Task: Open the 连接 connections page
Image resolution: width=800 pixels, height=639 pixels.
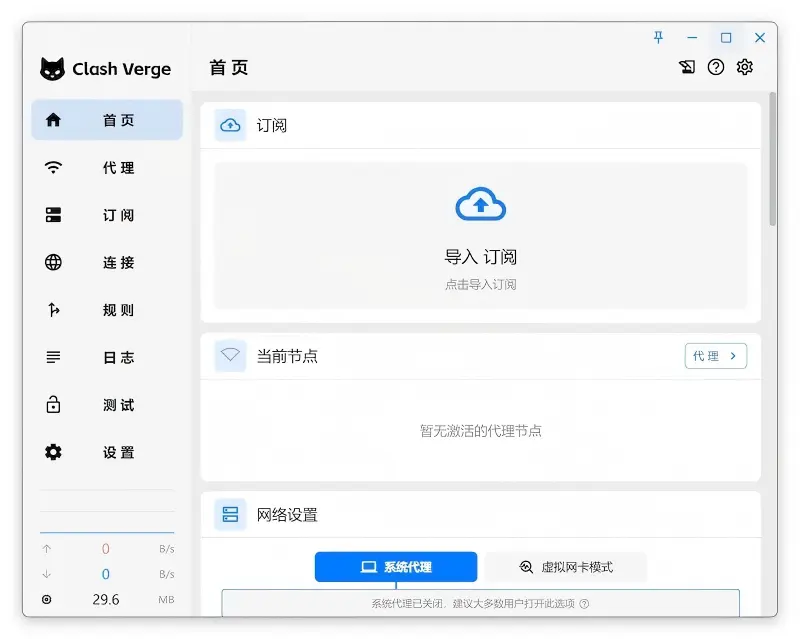Action: 107,262
